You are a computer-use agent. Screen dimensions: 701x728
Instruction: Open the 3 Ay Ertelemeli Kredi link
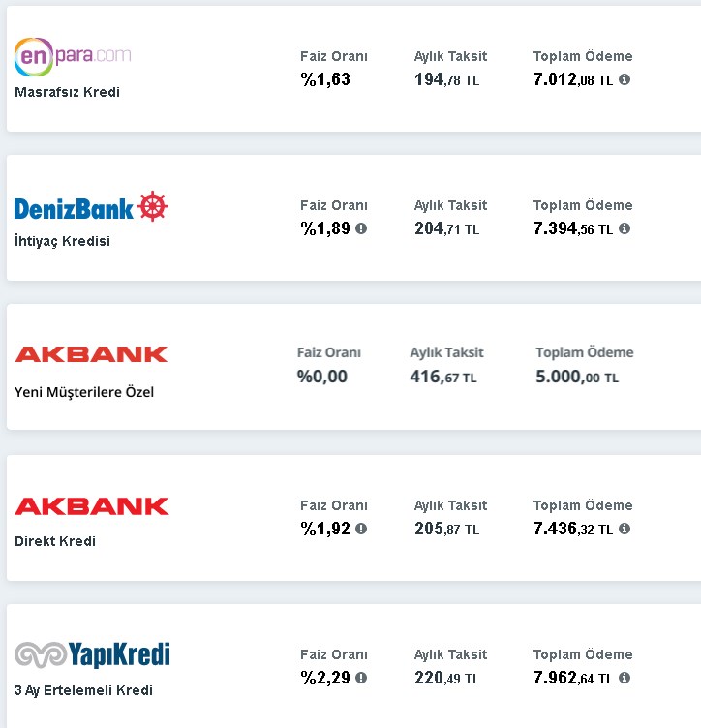point(83,691)
